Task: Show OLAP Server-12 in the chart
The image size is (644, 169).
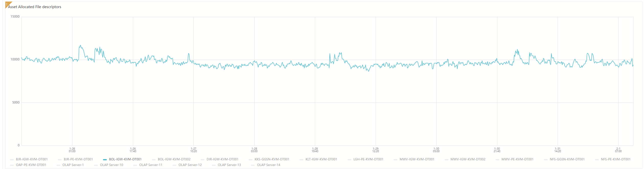Action: point(190,165)
